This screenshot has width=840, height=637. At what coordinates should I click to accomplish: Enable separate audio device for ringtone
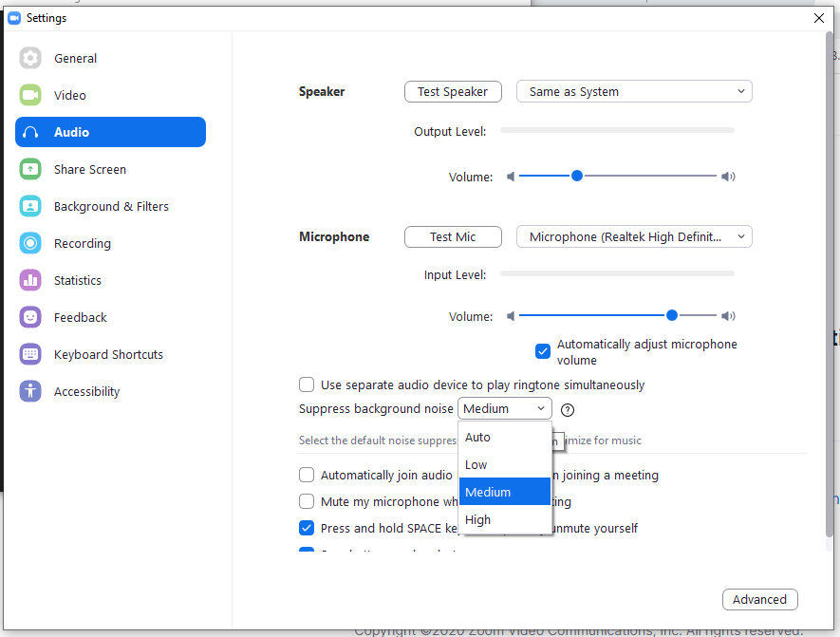(307, 384)
